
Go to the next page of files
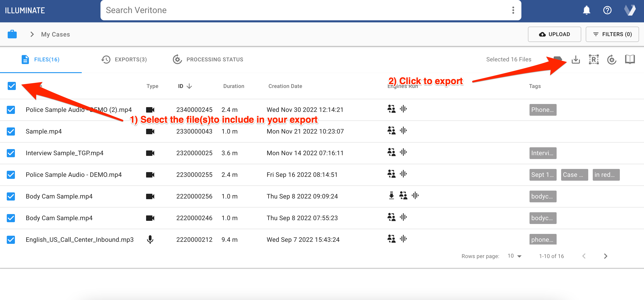click(x=605, y=256)
